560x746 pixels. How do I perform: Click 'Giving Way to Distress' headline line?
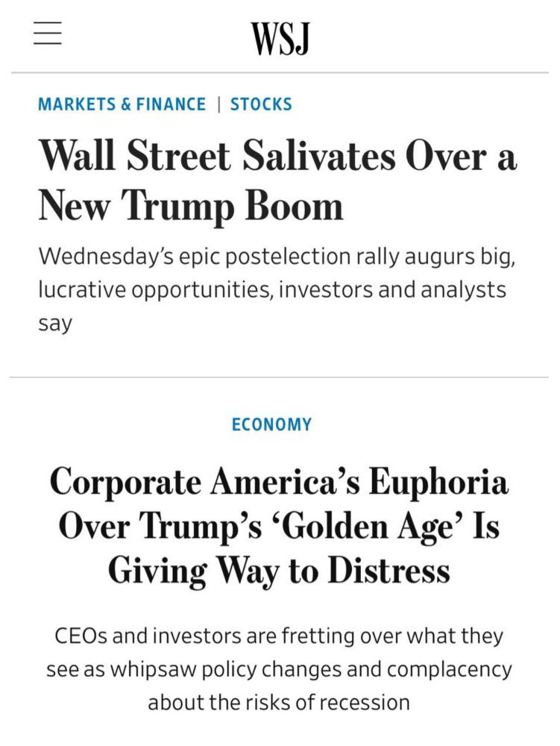pyautogui.click(x=279, y=570)
